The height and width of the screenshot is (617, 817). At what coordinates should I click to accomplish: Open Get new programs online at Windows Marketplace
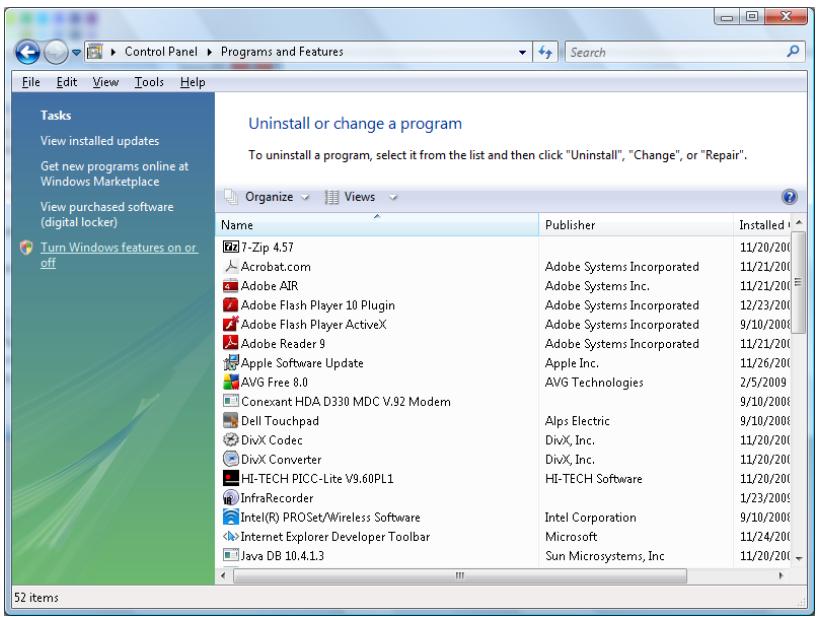pyautogui.click(x=115, y=174)
